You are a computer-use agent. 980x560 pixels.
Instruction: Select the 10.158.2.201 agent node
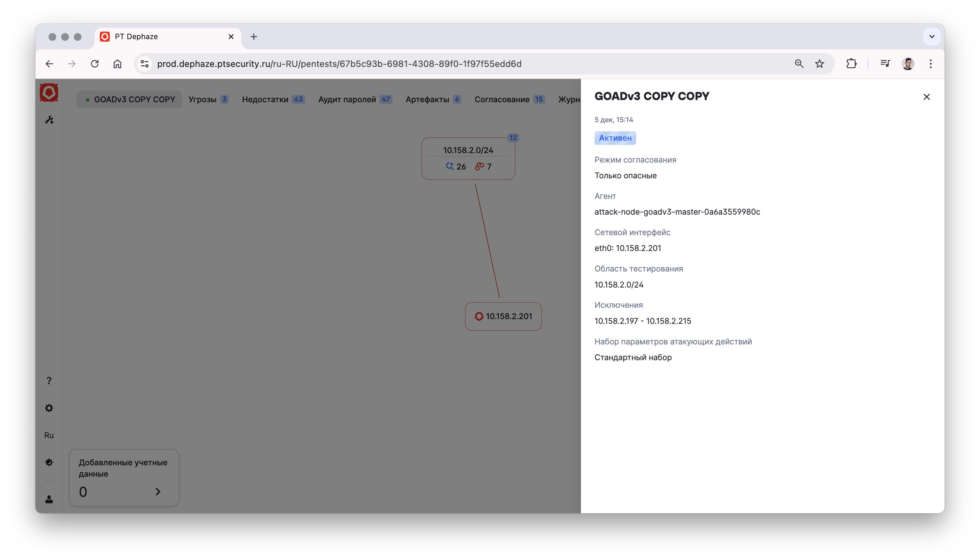tap(503, 316)
